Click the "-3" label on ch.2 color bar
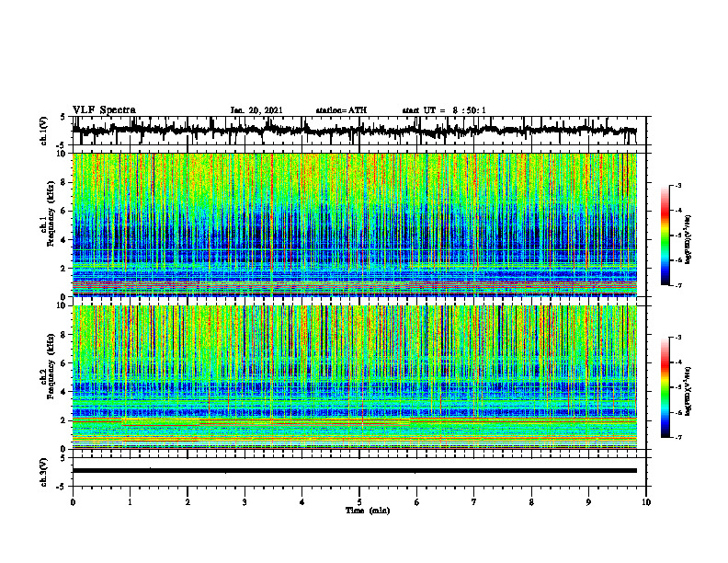The height and width of the screenshot is (563, 728). (677, 338)
